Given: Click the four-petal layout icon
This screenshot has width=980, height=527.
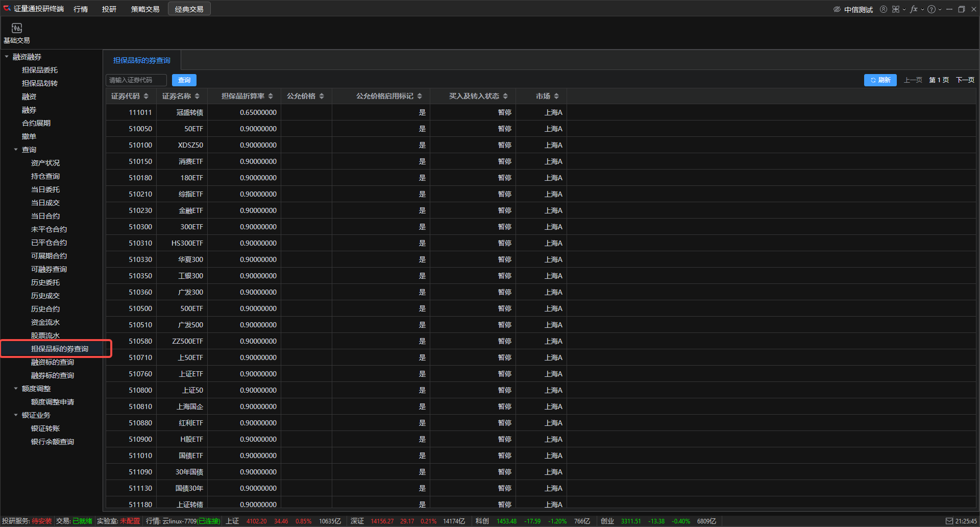Looking at the screenshot, I should click(896, 9).
